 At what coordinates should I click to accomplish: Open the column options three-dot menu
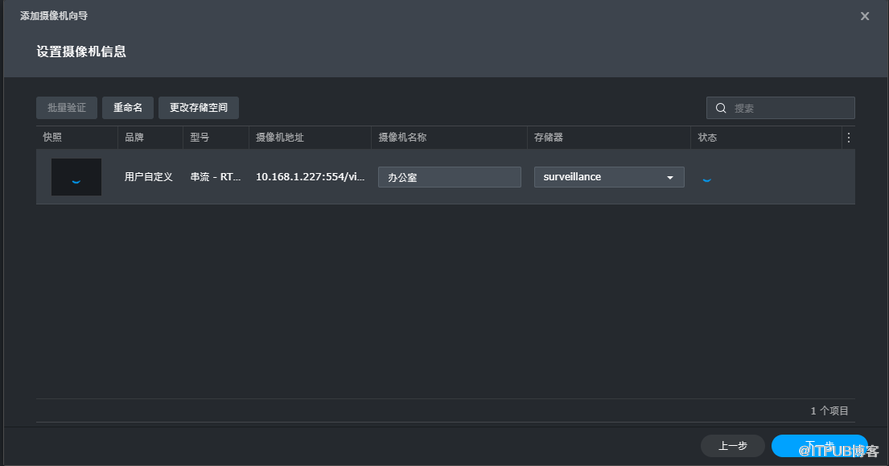point(849,138)
